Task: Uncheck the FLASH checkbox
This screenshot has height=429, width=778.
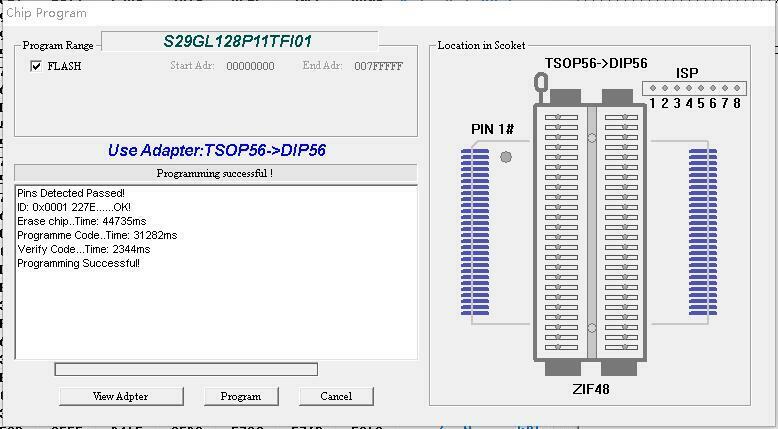Action: (37, 67)
